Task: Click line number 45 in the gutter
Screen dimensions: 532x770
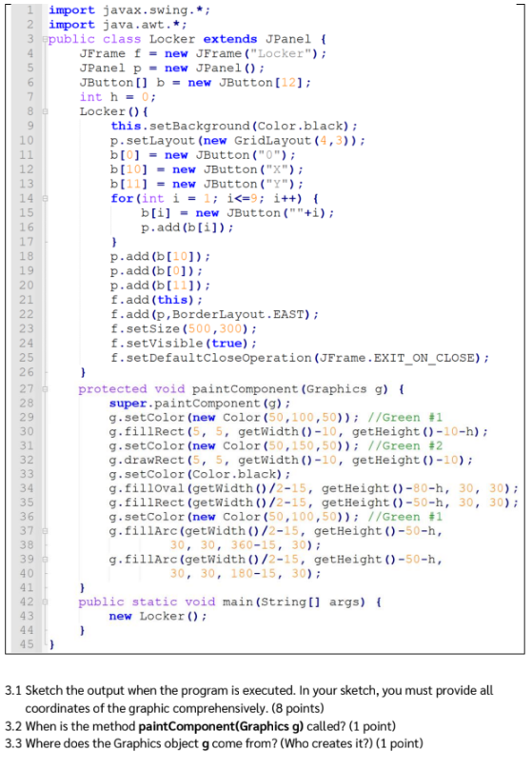Action: pos(27,644)
